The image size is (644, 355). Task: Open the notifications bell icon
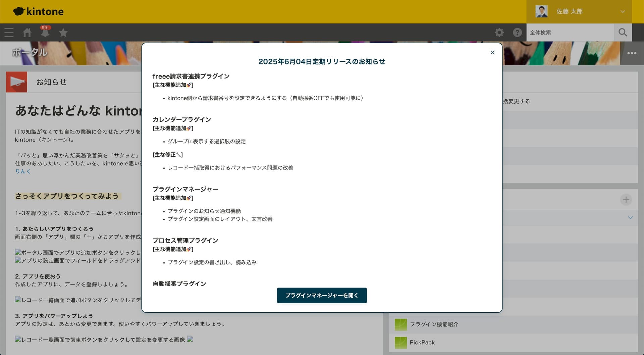(x=45, y=32)
